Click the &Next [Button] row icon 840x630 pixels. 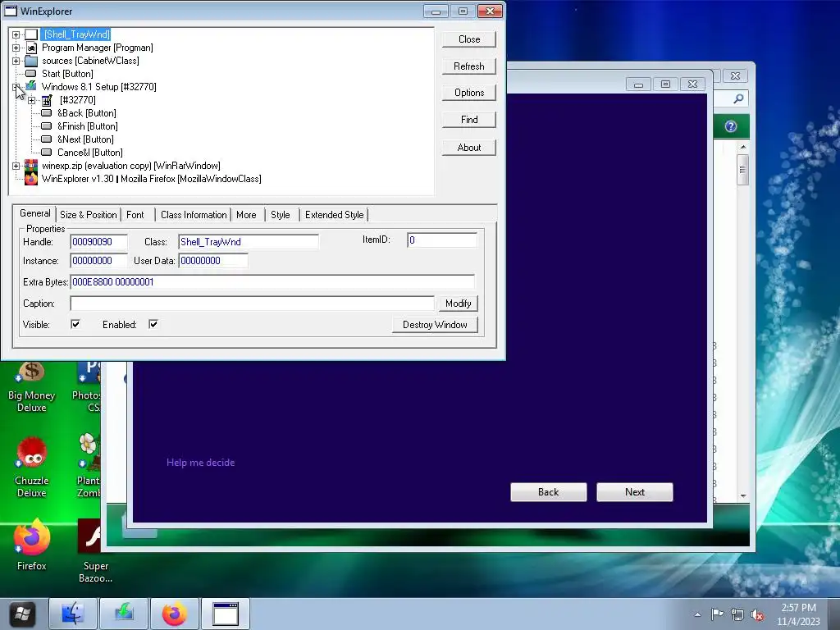click(x=47, y=139)
